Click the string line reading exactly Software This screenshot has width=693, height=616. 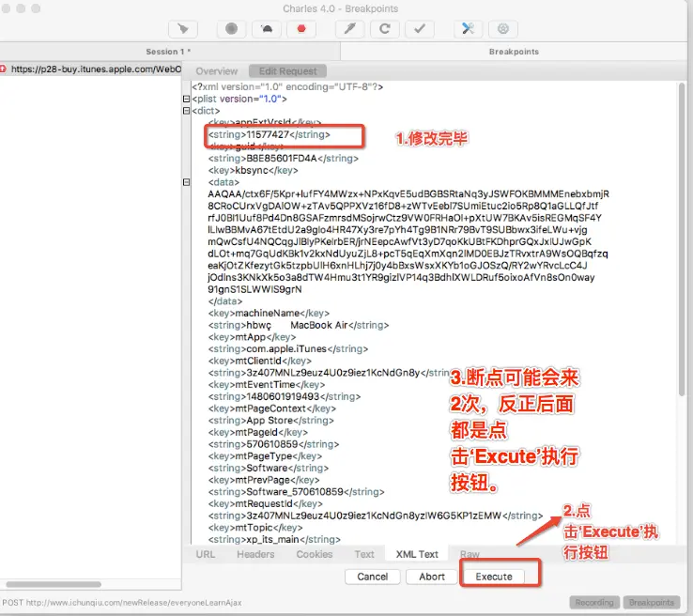pos(269,468)
